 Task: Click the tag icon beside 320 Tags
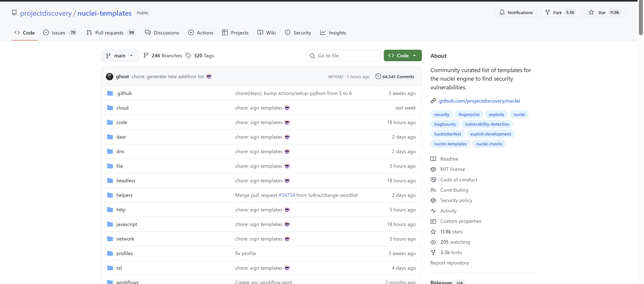pyautogui.click(x=189, y=55)
